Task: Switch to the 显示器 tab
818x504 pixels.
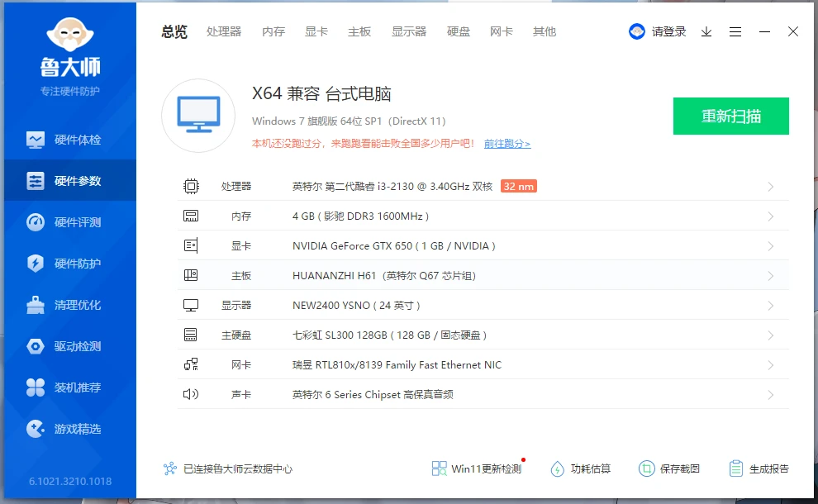Action: [409, 32]
